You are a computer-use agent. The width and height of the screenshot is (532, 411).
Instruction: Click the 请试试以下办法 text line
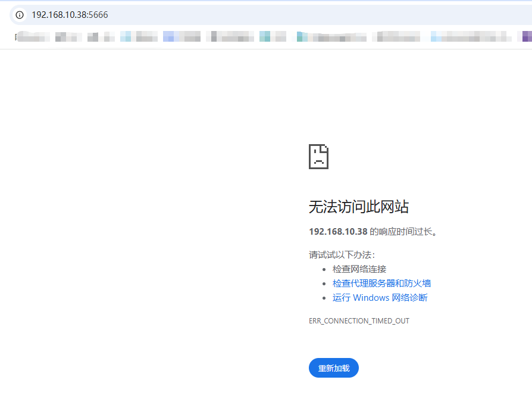342,255
